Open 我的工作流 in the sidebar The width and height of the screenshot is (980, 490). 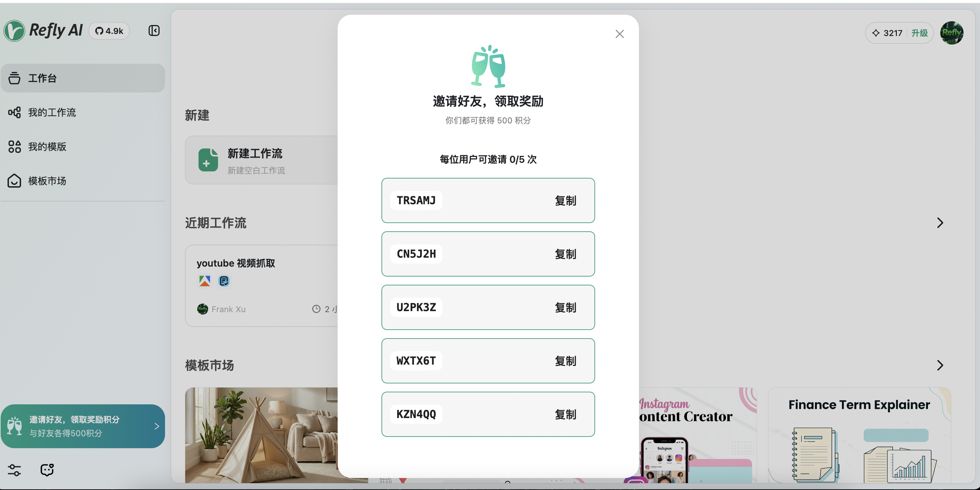(x=52, y=112)
